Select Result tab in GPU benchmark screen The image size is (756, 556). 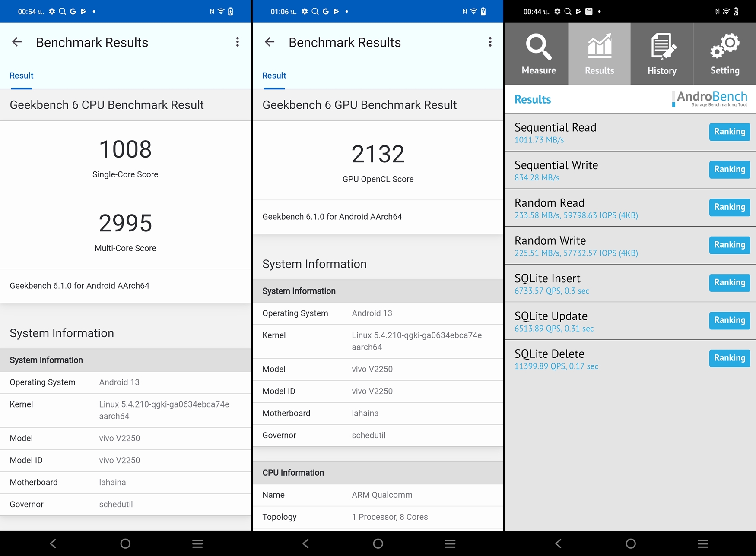[274, 76]
